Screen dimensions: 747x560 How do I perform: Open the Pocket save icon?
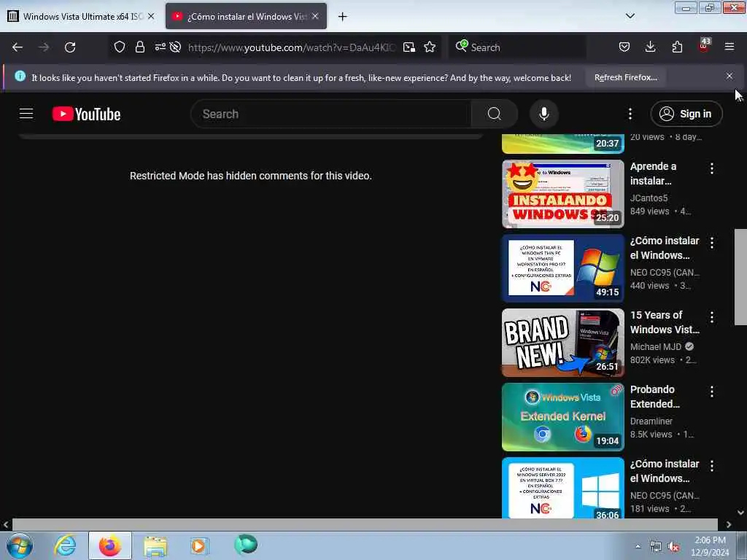pyautogui.click(x=624, y=47)
